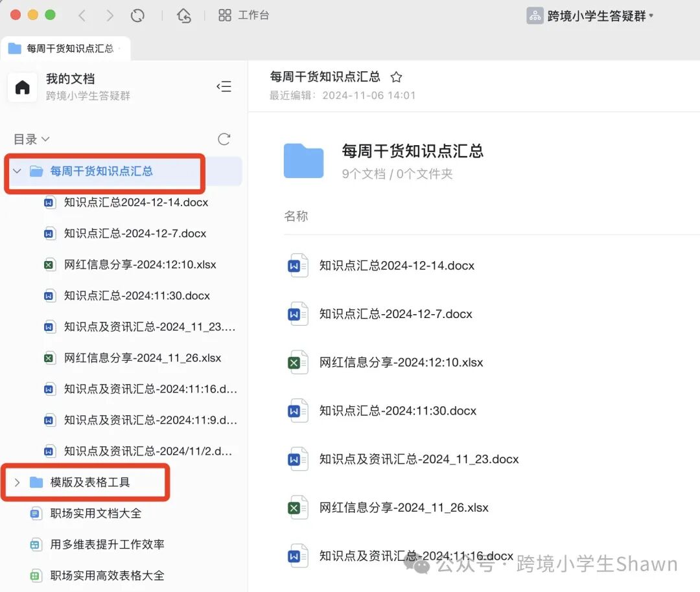This screenshot has height=592, width=700.
Task: Open the 工作台 workbench
Action: pyautogui.click(x=244, y=15)
